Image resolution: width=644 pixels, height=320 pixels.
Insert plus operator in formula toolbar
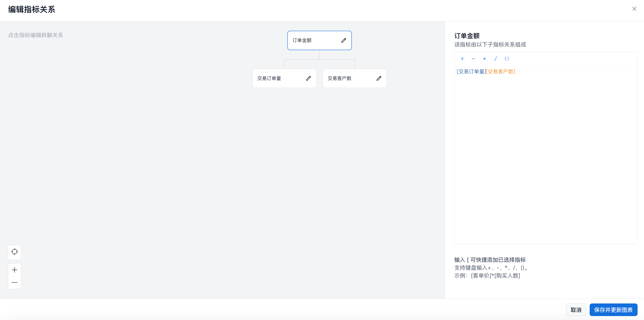coord(462,59)
